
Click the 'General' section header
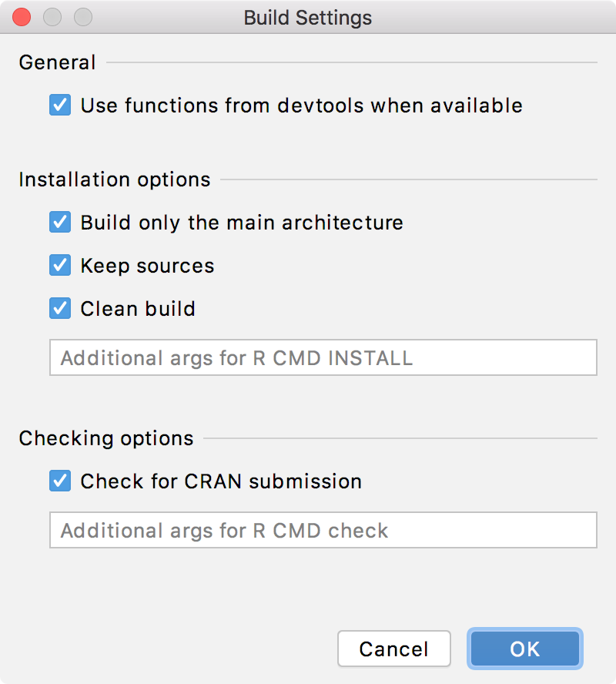57,62
